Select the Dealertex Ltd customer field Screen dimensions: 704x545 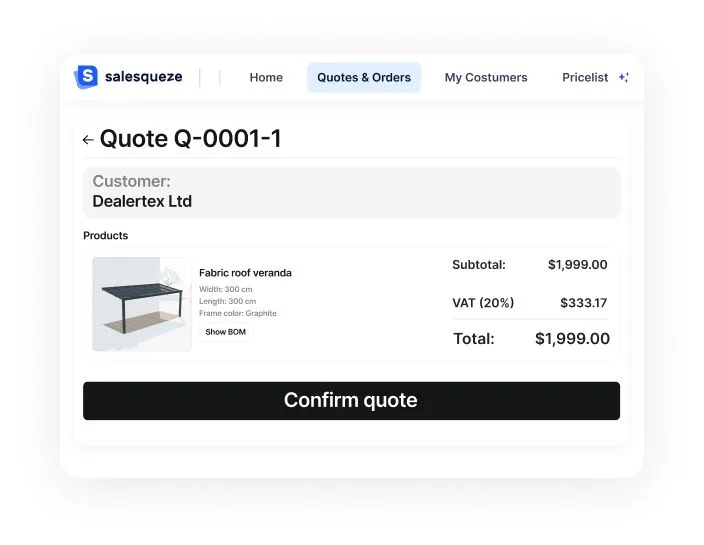pos(351,192)
